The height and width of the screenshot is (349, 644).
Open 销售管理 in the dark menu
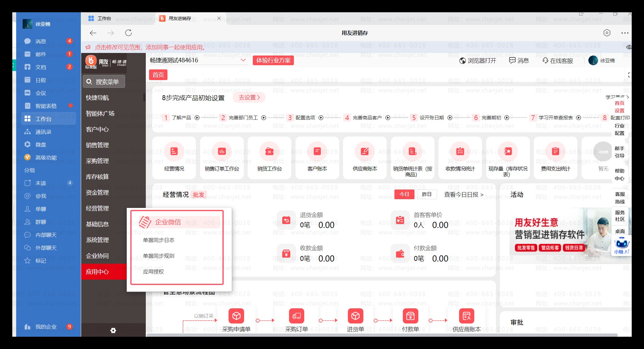pyautogui.click(x=97, y=145)
